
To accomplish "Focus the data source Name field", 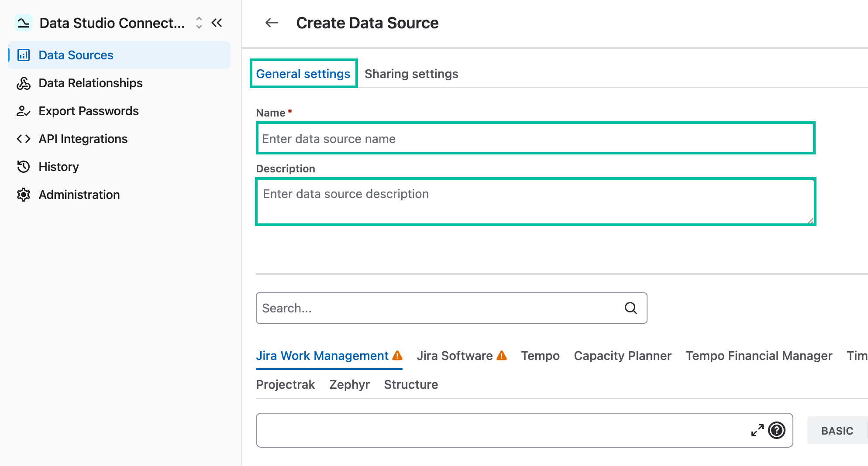I will tap(536, 138).
